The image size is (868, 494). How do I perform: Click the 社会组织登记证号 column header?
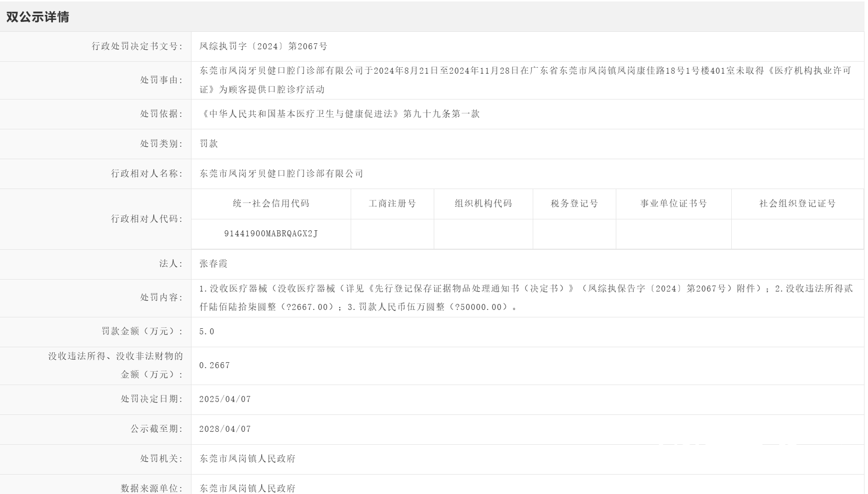797,203
